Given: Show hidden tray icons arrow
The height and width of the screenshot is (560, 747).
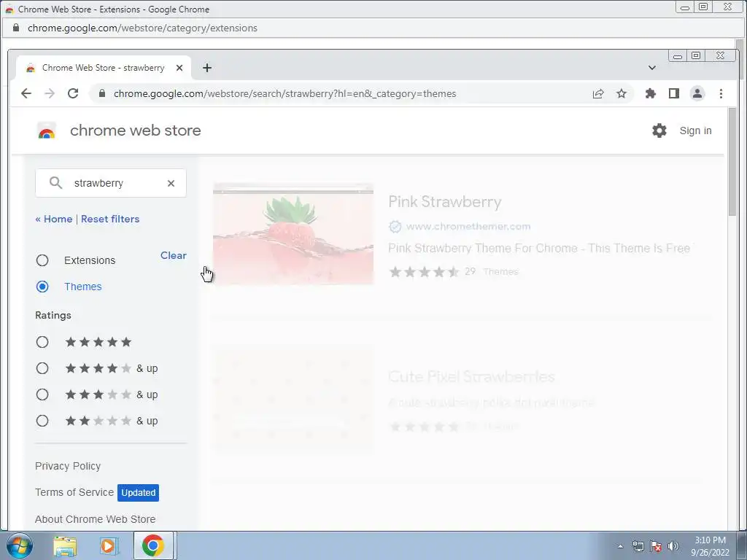Looking at the screenshot, I should coord(620,546).
